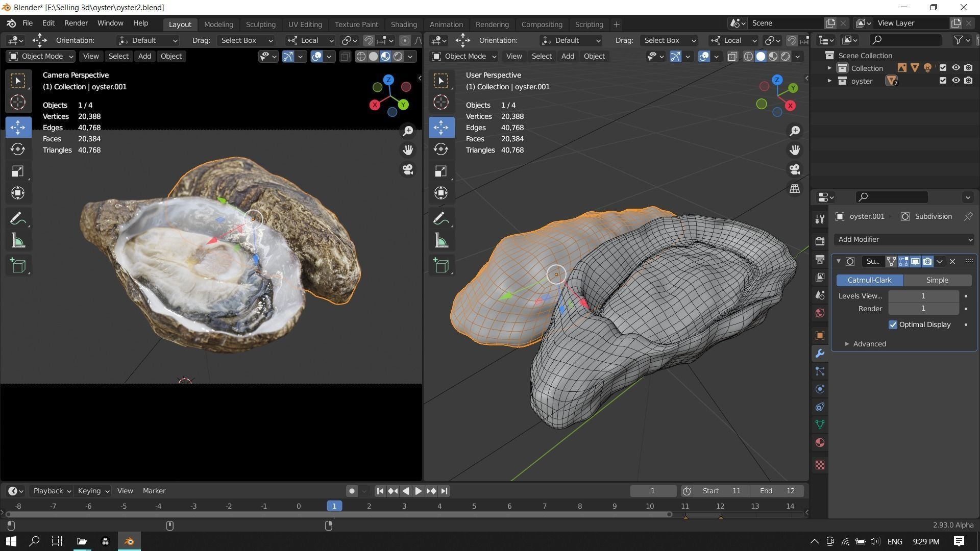
Task: Switch to the UV Editing workspace tab
Action: coord(305,24)
